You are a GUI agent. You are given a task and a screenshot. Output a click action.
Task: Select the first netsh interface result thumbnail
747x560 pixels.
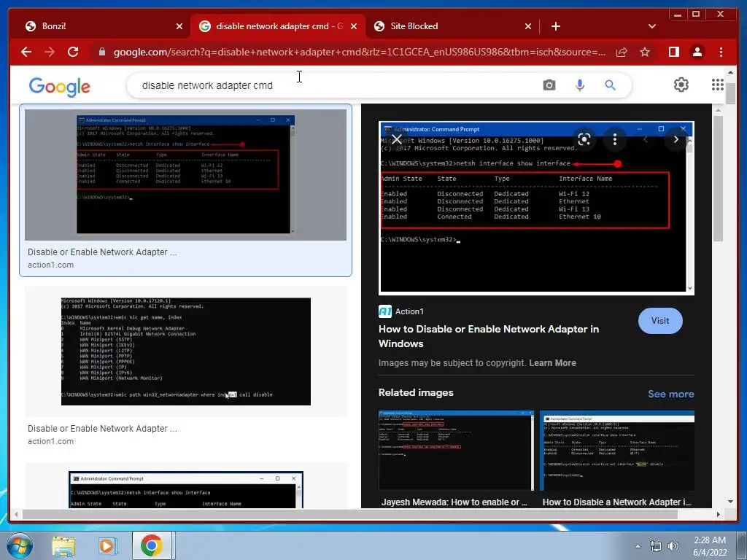coord(185,175)
